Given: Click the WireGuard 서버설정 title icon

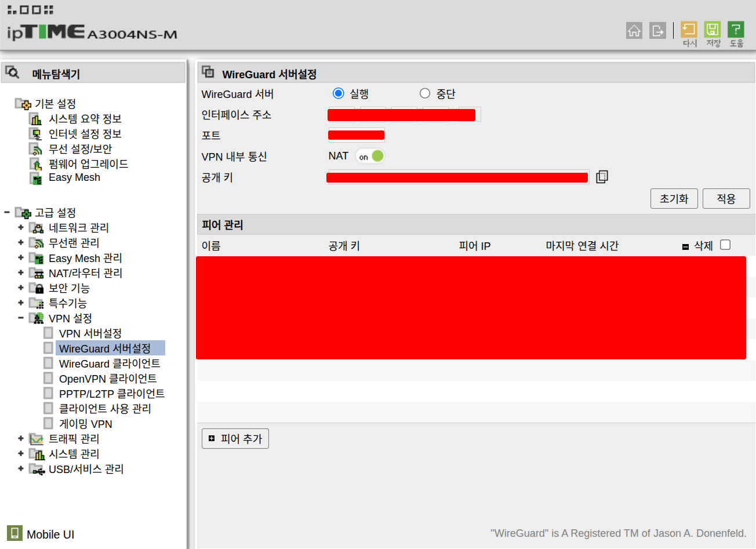Looking at the screenshot, I should [x=208, y=72].
